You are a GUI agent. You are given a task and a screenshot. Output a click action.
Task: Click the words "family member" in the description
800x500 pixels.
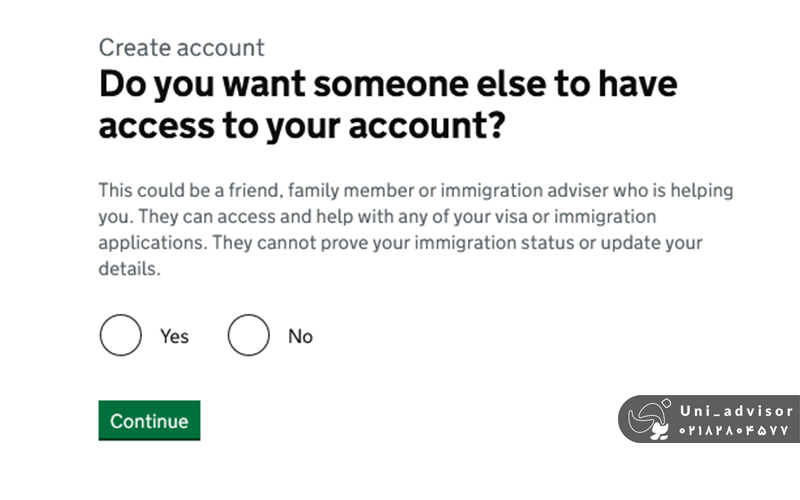356,190
